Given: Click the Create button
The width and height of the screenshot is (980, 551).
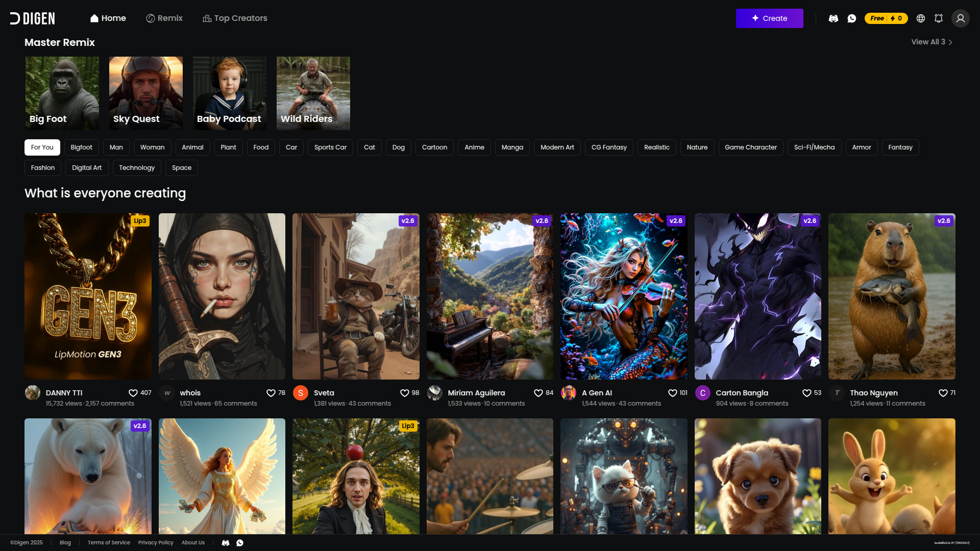Looking at the screenshot, I should click(x=769, y=18).
